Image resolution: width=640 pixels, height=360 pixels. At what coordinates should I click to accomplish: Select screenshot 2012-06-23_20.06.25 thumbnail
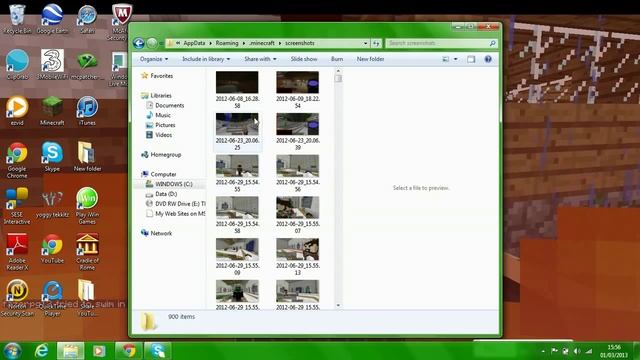[237, 131]
